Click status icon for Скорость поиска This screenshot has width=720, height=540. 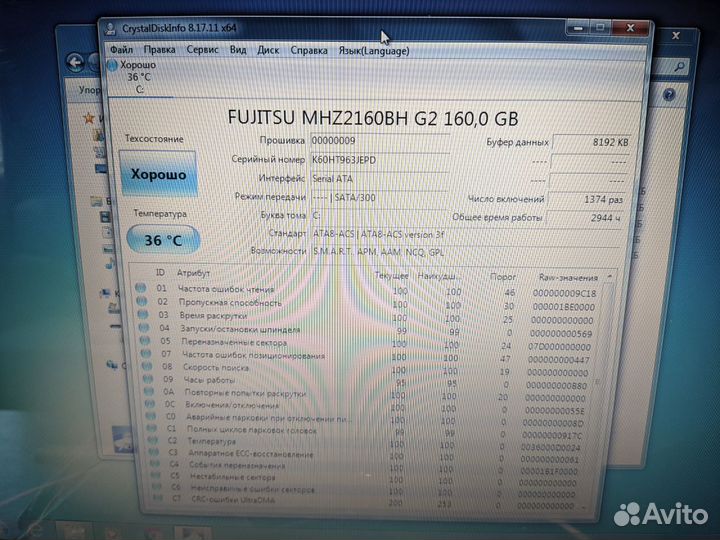(147, 366)
